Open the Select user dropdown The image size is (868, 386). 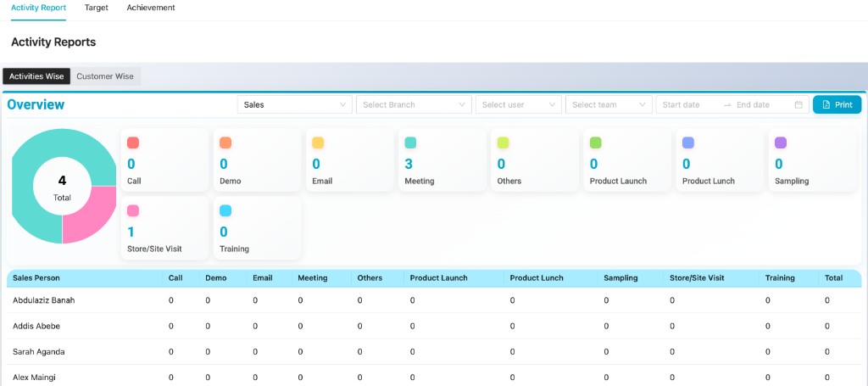pos(519,104)
